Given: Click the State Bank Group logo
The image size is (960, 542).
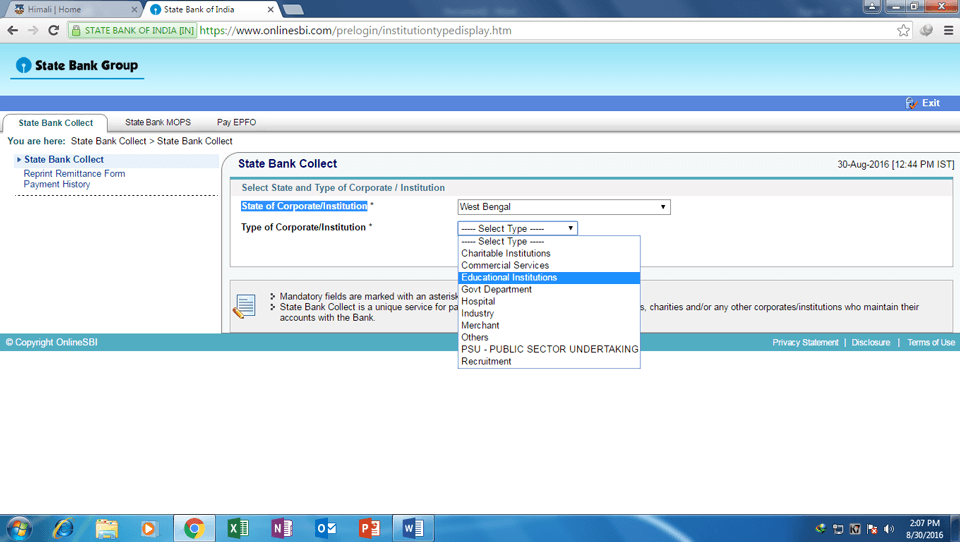Looking at the screenshot, I should (77, 66).
